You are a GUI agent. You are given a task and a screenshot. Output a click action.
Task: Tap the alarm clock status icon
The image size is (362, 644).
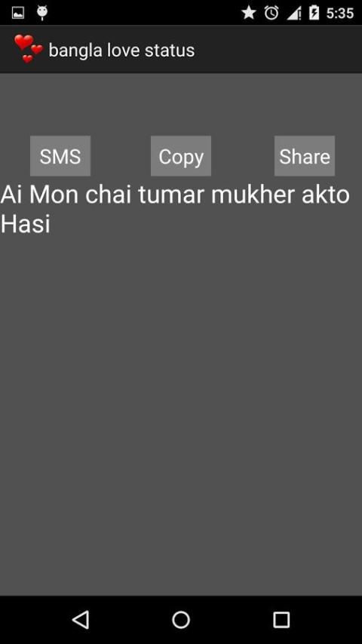pos(271,13)
